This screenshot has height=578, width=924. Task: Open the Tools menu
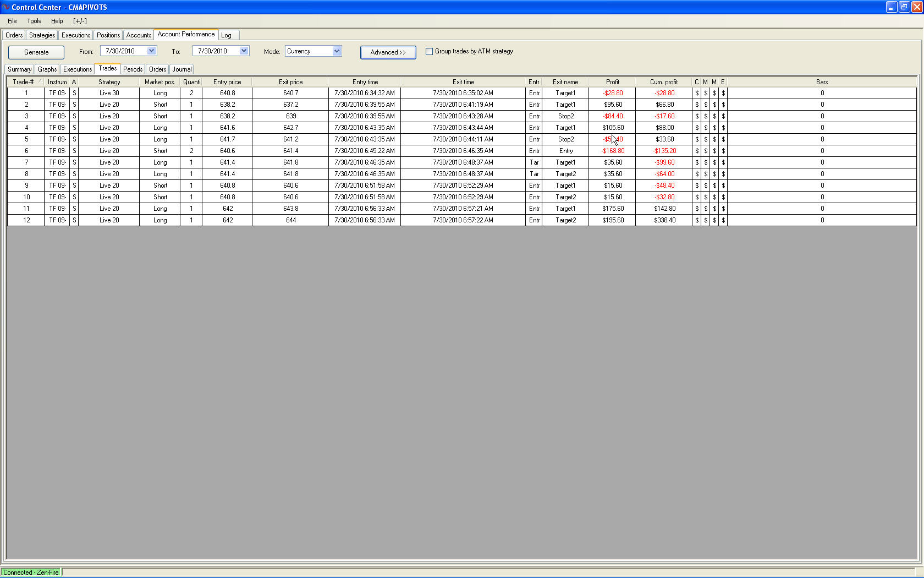(x=34, y=21)
